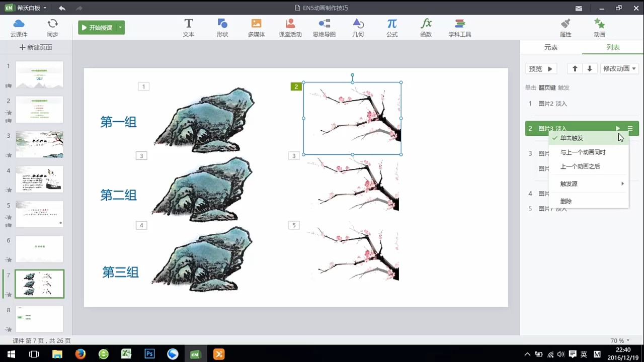
Task: Move animation down with down arrow
Action: (590, 69)
